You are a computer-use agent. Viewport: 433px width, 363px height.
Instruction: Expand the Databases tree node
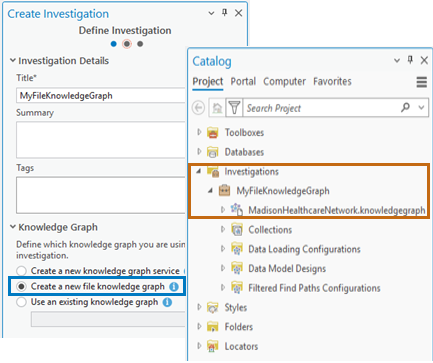click(x=199, y=151)
